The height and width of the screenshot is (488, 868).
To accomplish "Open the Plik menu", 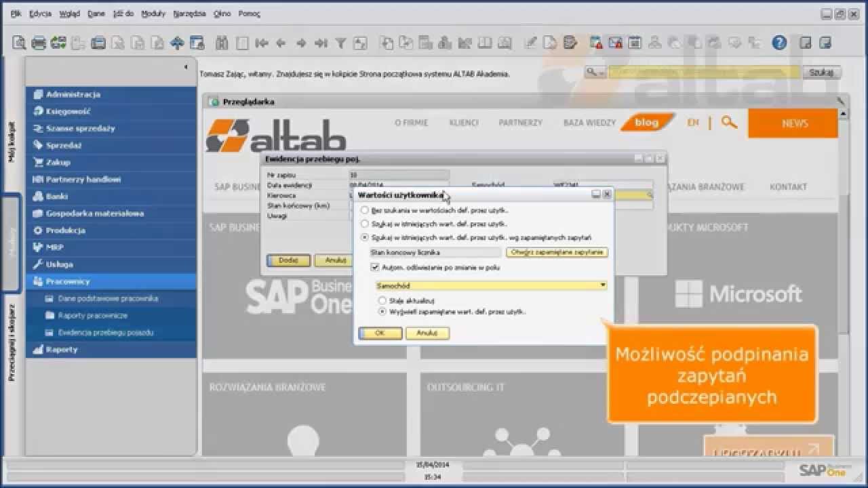I will click(x=16, y=14).
